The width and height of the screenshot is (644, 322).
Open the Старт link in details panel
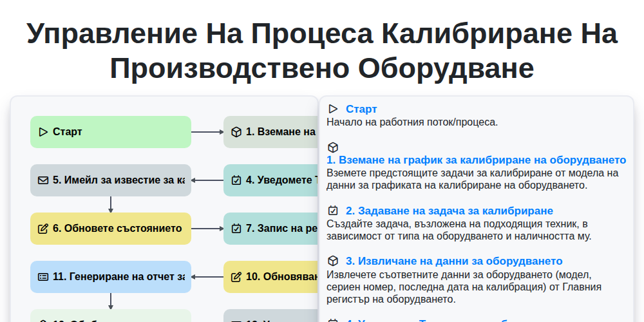[361, 109]
